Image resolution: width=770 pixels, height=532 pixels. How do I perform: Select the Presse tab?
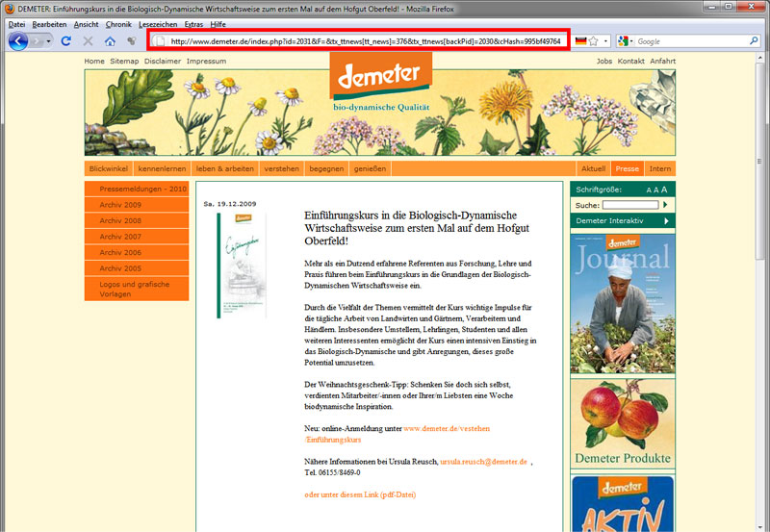[628, 168]
